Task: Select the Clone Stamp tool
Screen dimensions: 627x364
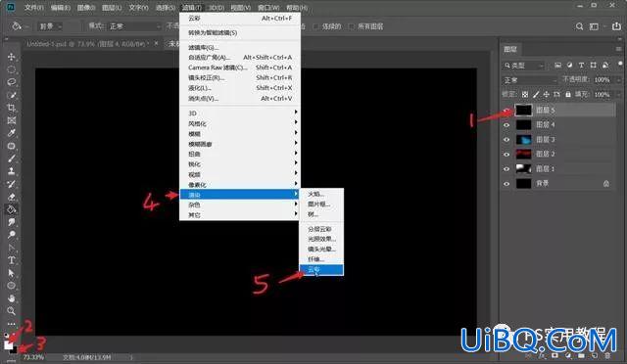Action: [x=11, y=171]
